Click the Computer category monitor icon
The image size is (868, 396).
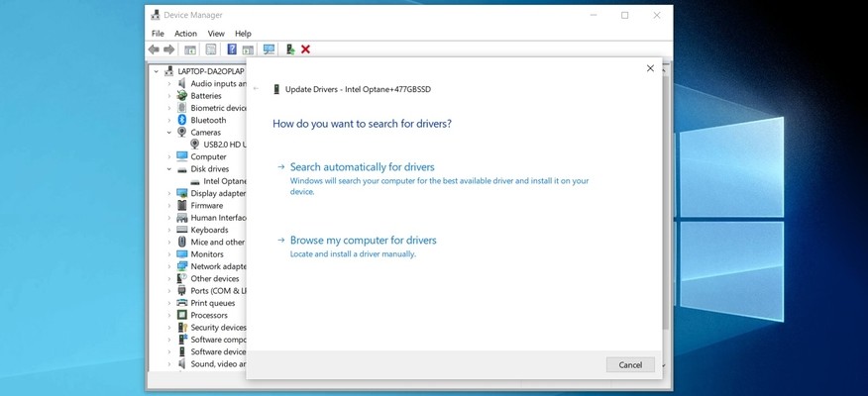point(181,156)
